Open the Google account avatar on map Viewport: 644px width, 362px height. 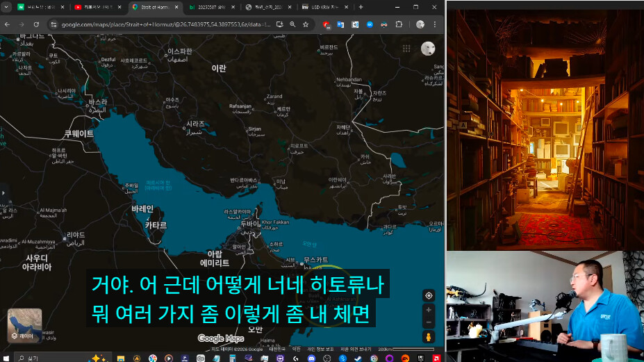pos(428,49)
